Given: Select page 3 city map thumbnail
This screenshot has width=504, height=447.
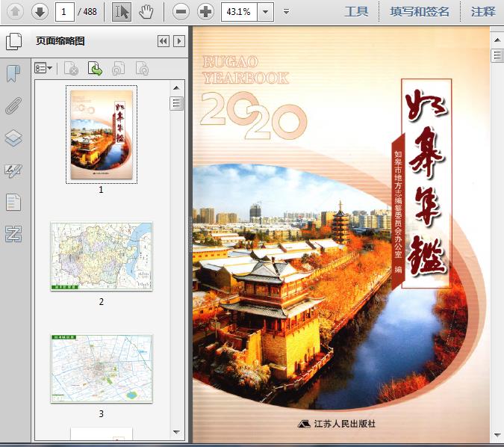Looking at the screenshot, I should pyautogui.click(x=102, y=369).
